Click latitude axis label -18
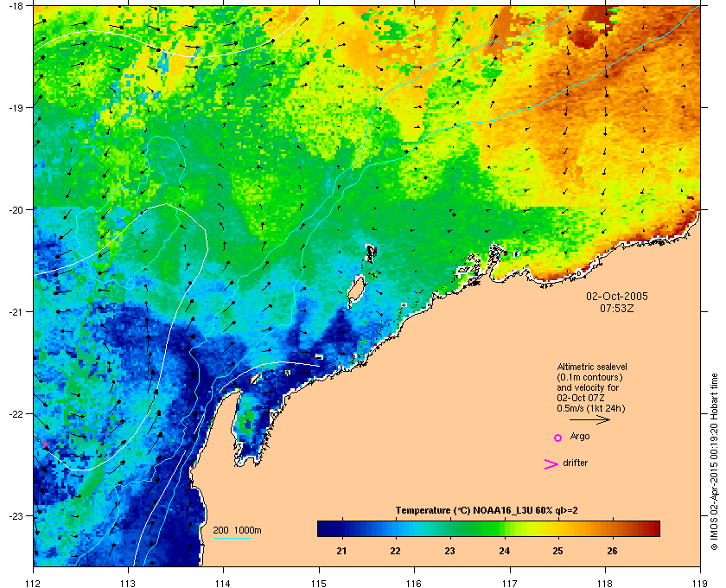726x588 pixels. (16, 5)
